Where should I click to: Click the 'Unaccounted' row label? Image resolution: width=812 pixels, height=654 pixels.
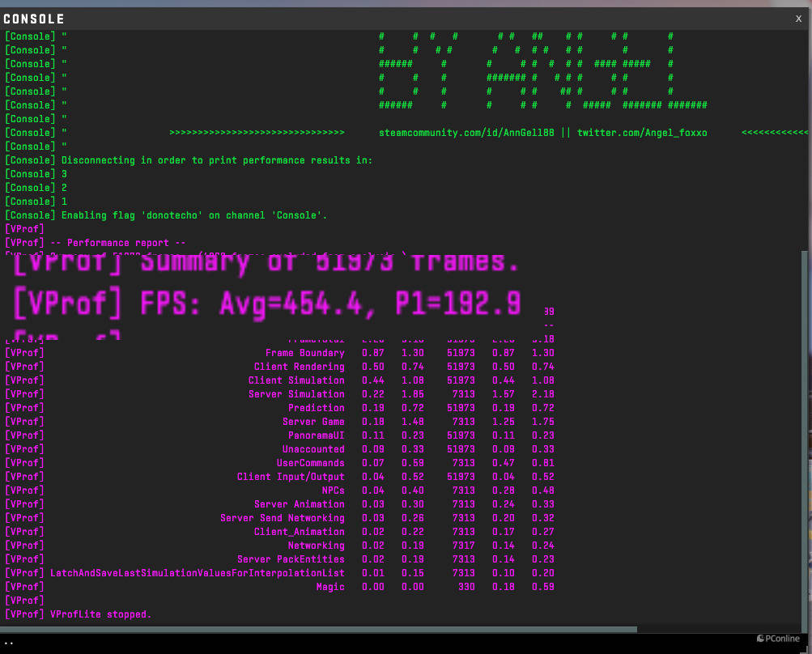coord(313,449)
